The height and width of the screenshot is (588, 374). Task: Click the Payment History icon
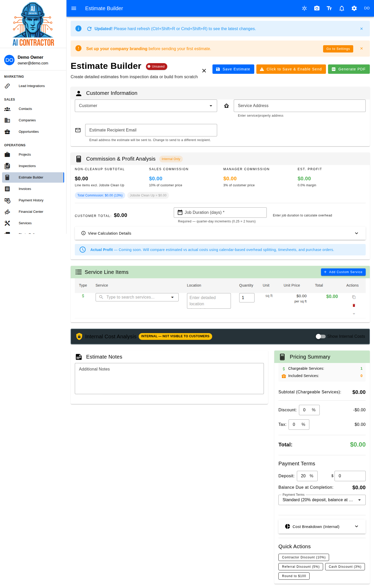pyautogui.click(x=7, y=200)
